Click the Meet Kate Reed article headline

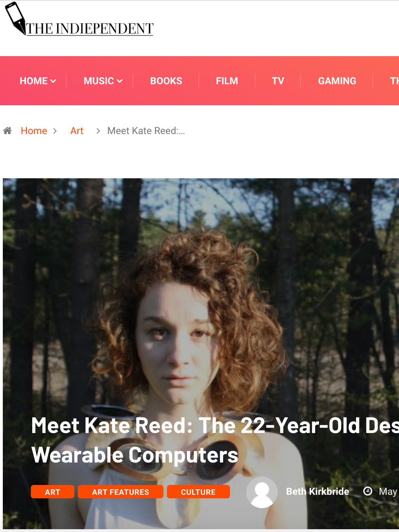pos(215,440)
